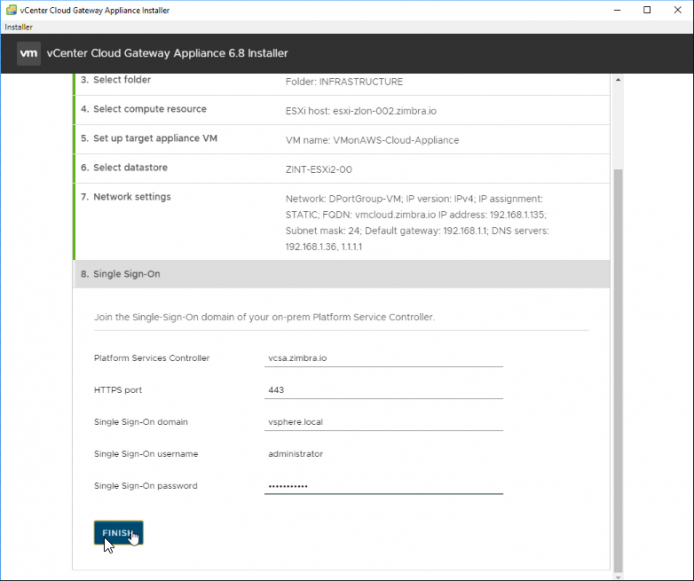Click the vCenter Cloud Gateway Appliance 6.8 Installer heading

167,53
